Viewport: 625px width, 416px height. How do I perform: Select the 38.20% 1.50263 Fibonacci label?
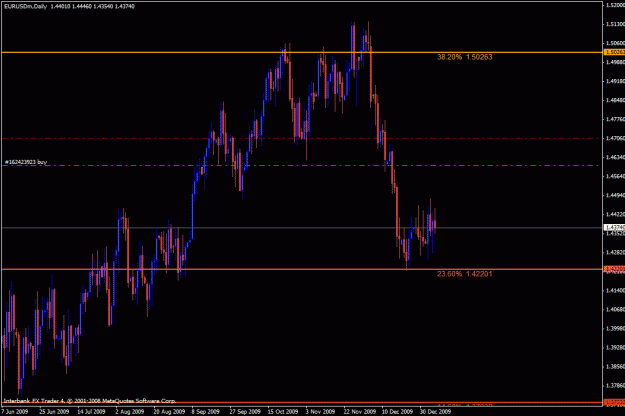coord(464,57)
